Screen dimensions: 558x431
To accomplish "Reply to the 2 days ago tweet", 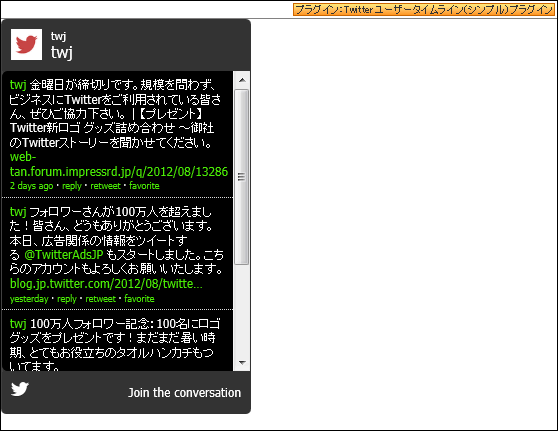I will [72, 186].
